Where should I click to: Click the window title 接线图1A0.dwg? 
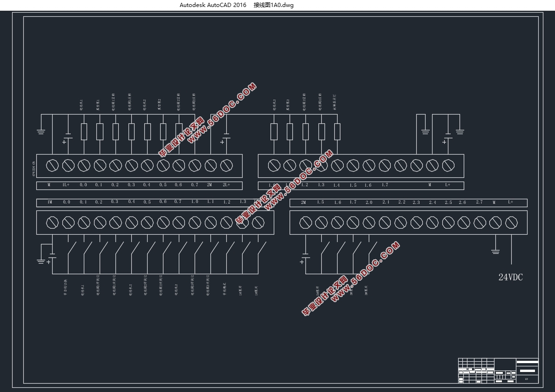(x=273, y=5)
